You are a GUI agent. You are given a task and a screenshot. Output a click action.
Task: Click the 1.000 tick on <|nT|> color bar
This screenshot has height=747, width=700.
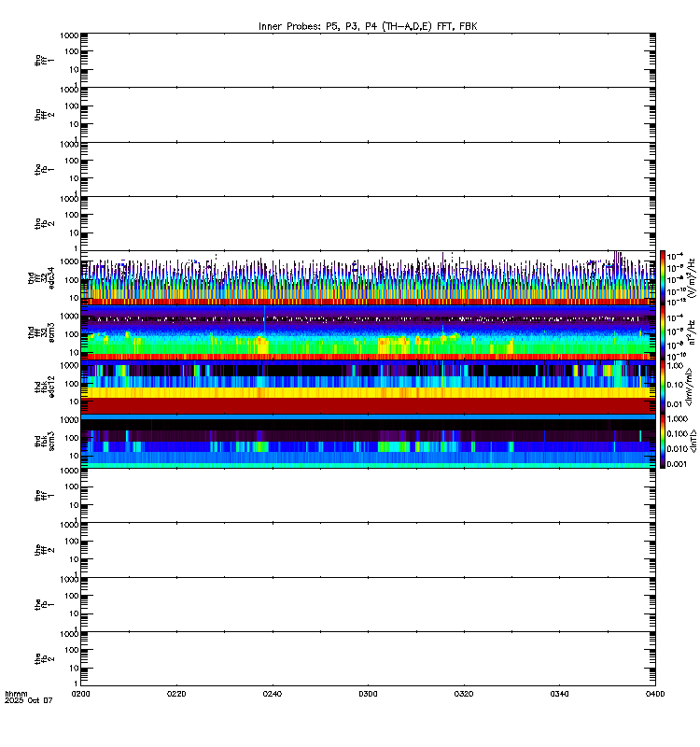[678, 418]
